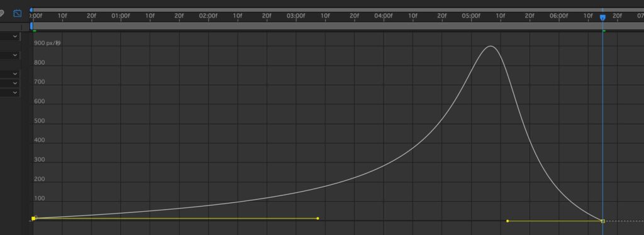Screen dimensions: 644x235
Task: Open the bottommost dropdown chevron in layer column
Action: tap(15, 93)
